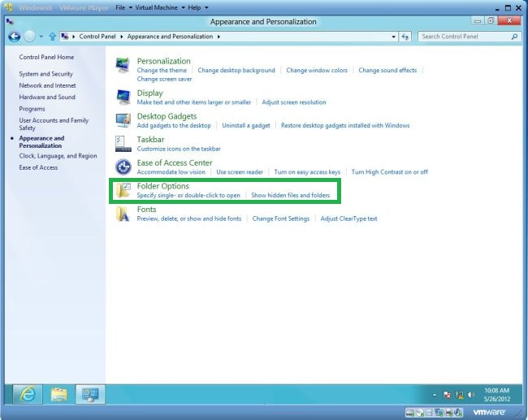The height and width of the screenshot is (420, 528).
Task: Open the Folder Options folder icon
Action: (x=123, y=190)
